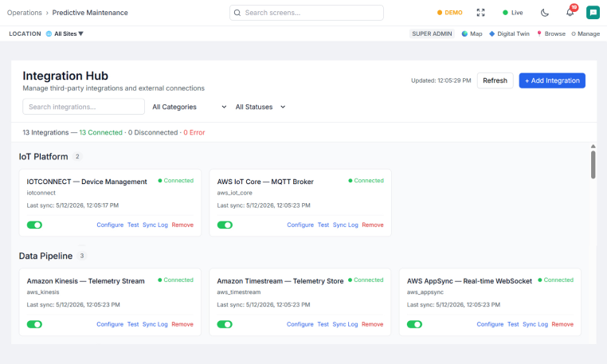Configure Amazon Kinesis Telemetry Stream
The width and height of the screenshot is (607, 364).
(x=110, y=324)
